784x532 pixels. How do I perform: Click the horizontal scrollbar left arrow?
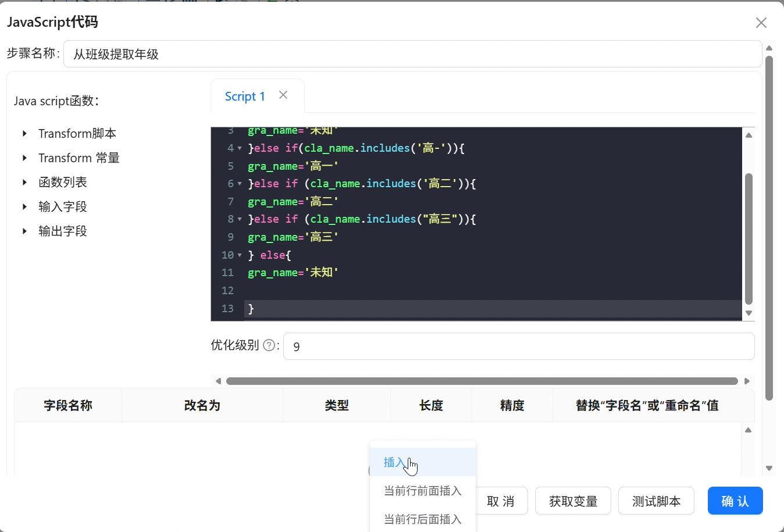[218, 381]
